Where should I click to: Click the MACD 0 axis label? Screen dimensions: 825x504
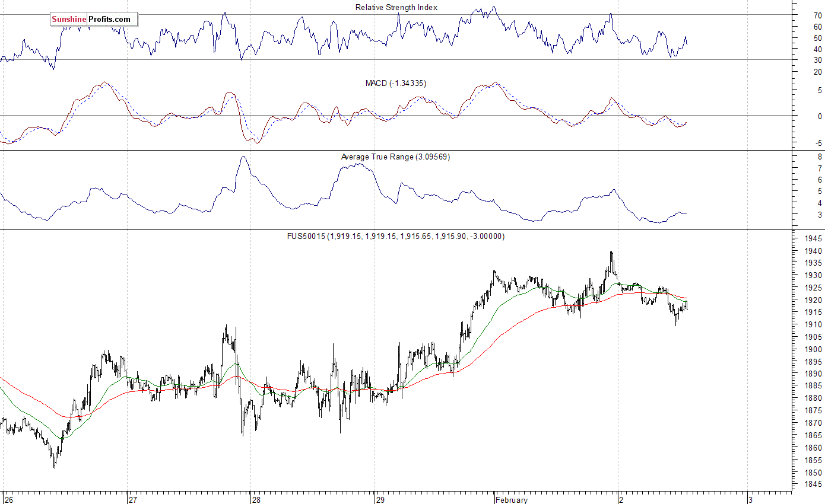[820, 117]
